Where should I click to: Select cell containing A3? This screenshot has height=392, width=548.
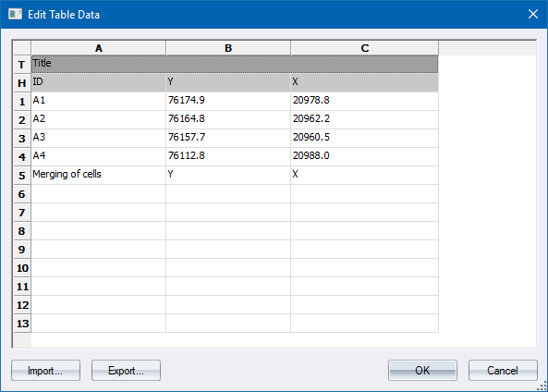point(99,139)
